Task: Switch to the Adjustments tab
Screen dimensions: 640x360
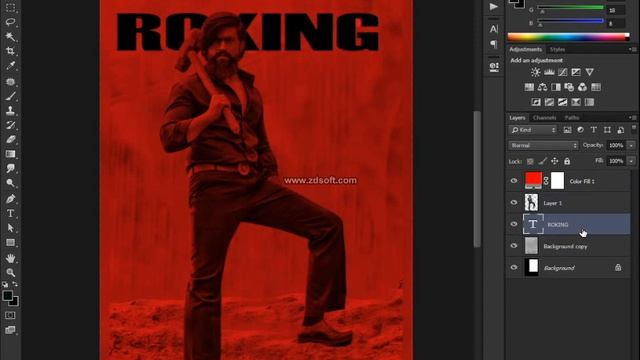Action: point(525,49)
